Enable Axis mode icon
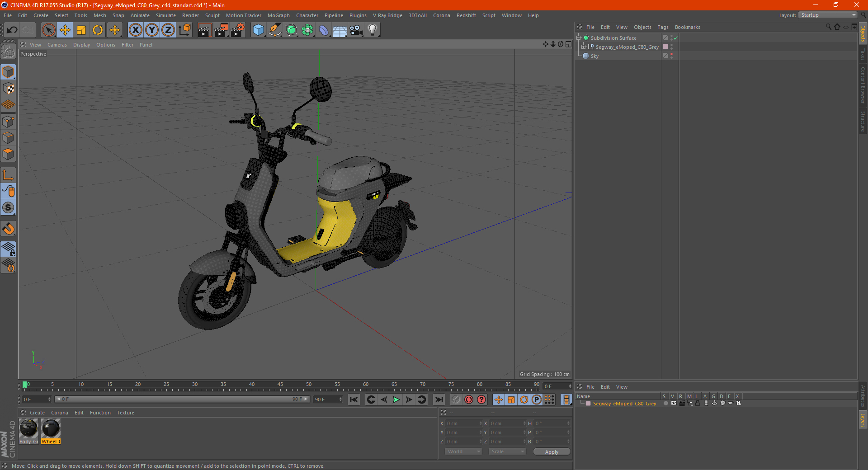868x470 pixels. (x=8, y=175)
